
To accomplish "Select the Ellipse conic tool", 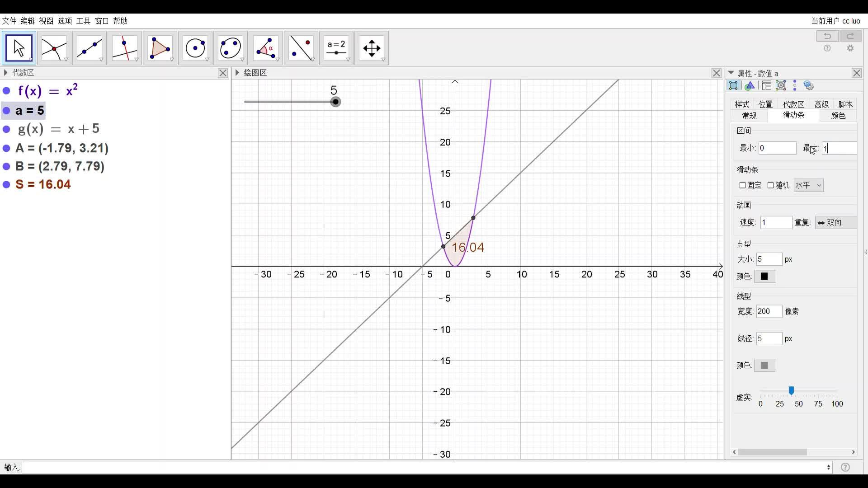I will (x=231, y=48).
